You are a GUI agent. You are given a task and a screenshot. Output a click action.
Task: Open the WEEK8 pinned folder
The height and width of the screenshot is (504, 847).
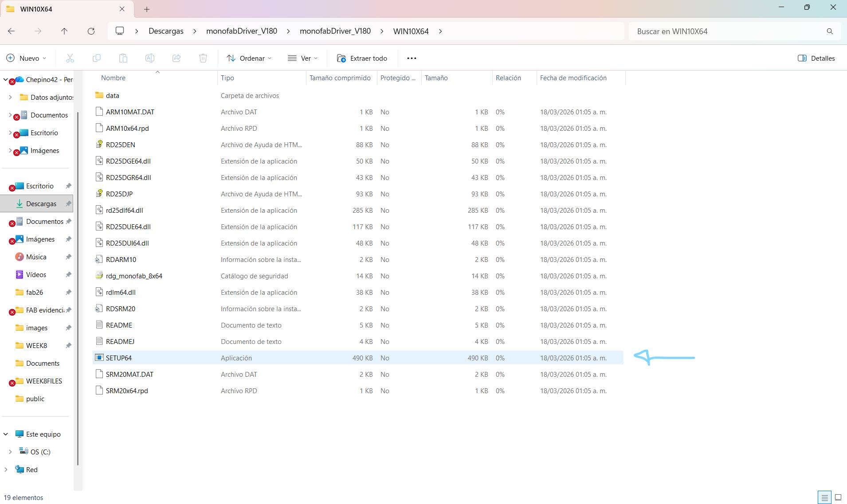click(37, 346)
